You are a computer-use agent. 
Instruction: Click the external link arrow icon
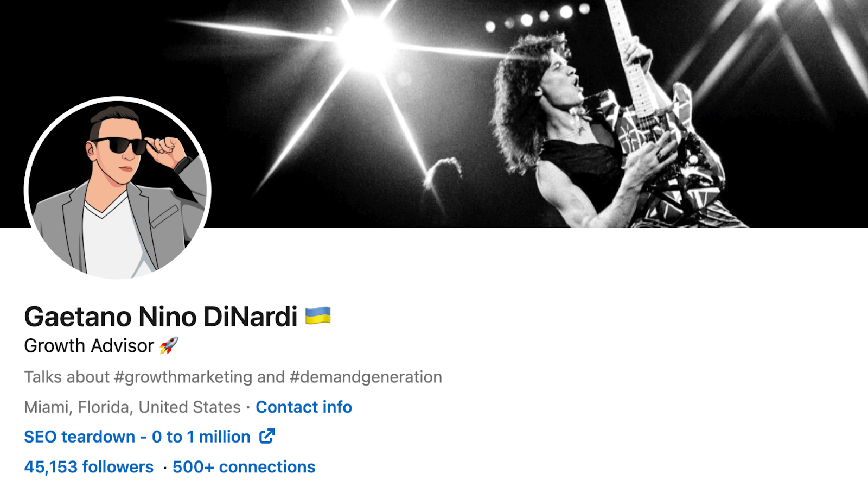click(267, 436)
